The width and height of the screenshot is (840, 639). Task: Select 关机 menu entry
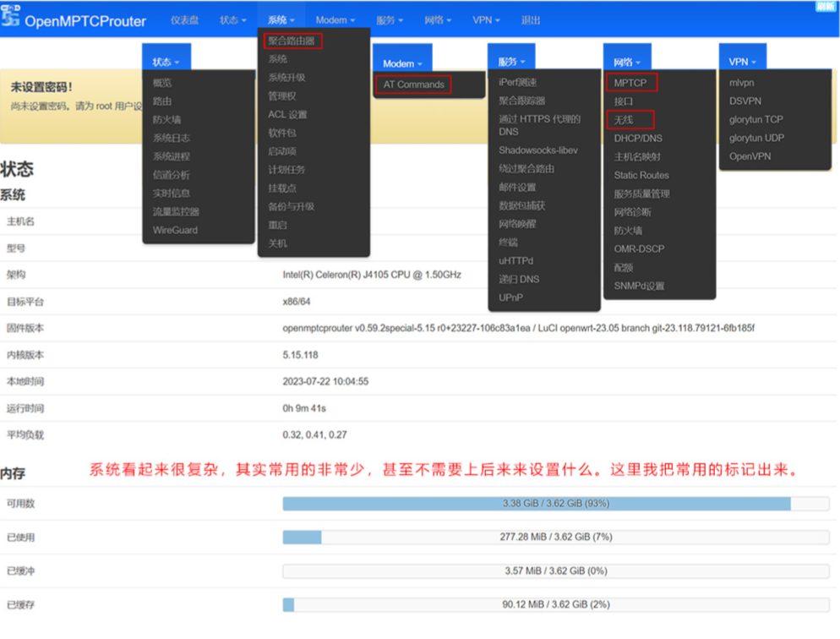277,243
